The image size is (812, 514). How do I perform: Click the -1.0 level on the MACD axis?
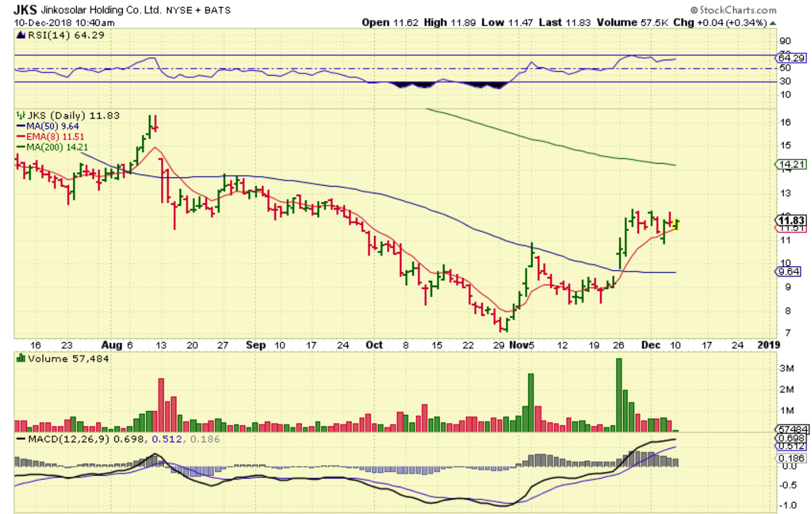(x=788, y=505)
